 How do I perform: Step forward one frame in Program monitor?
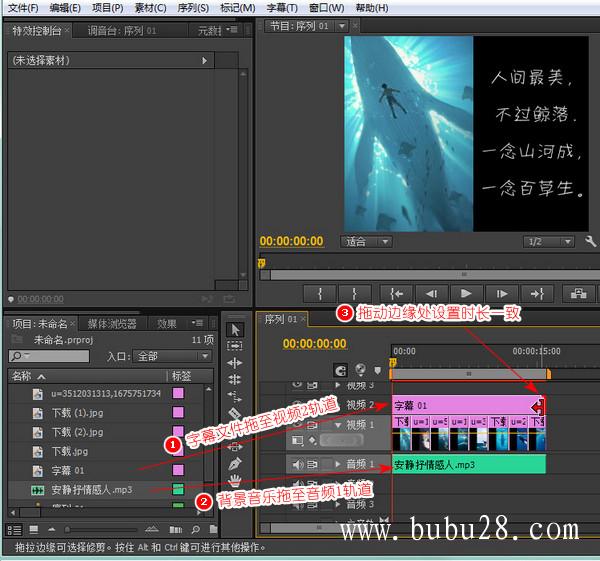[x=502, y=294]
